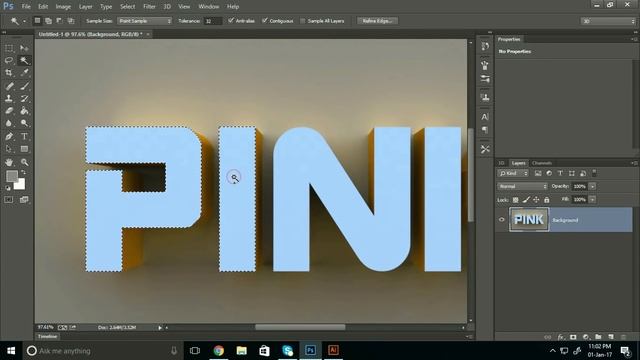Open the status bar info arrow

coord(160,327)
